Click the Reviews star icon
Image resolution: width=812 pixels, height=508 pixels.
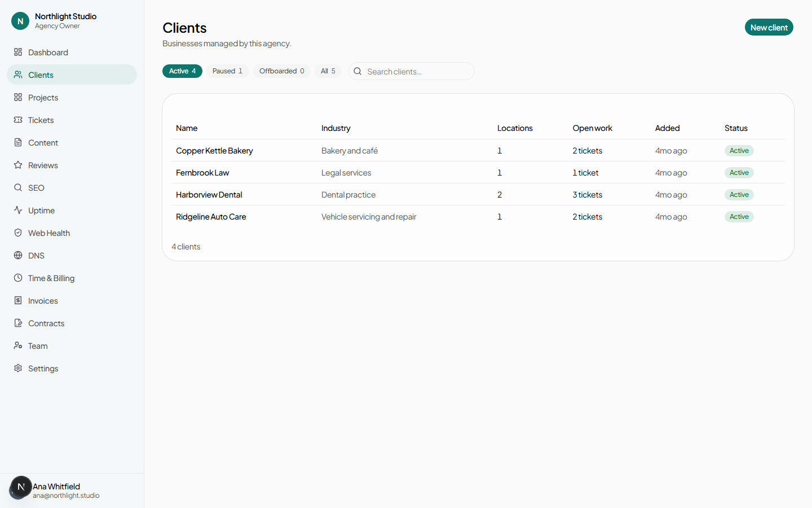pos(18,165)
